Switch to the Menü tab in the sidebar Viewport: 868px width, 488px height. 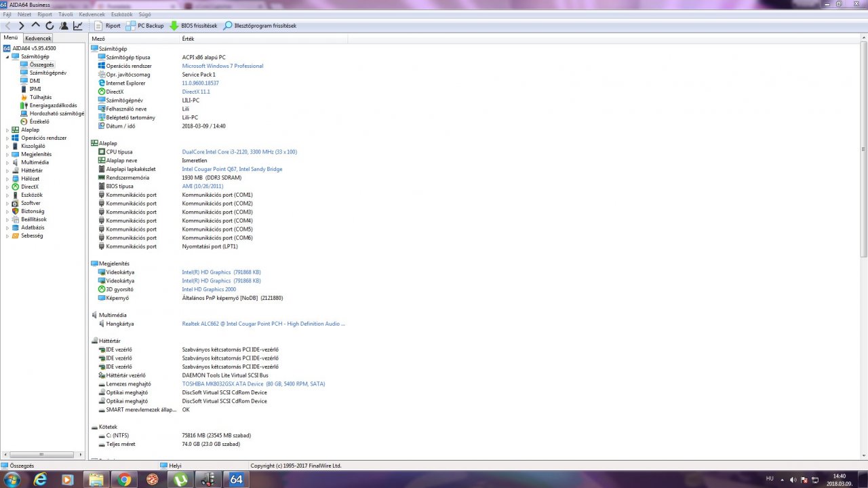point(11,38)
